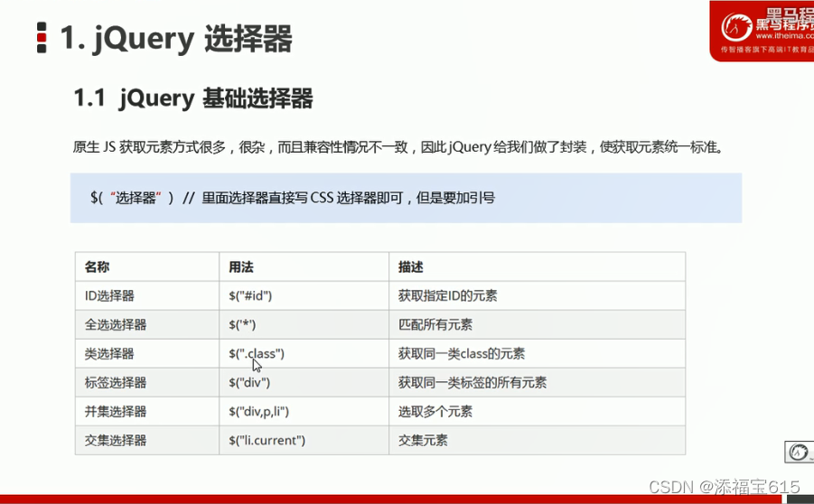
Task: Click the '并集选择器' table cell
Action: click(147, 412)
